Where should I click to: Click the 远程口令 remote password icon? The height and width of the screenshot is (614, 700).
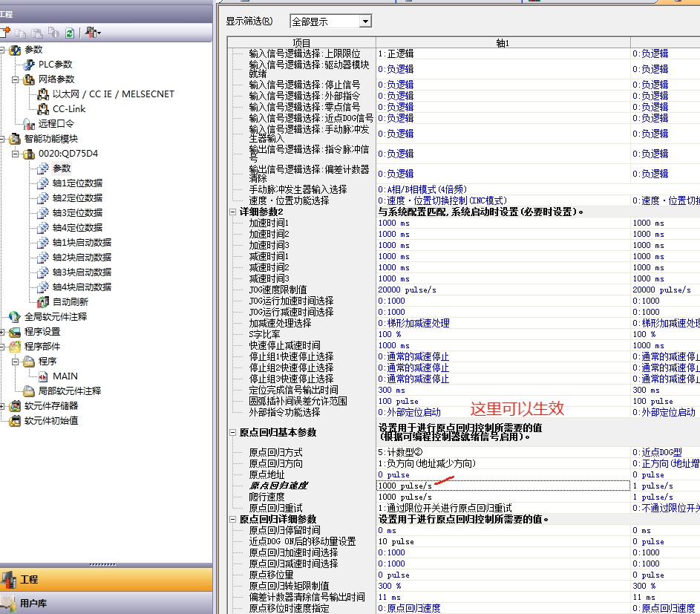click(x=30, y=124)
